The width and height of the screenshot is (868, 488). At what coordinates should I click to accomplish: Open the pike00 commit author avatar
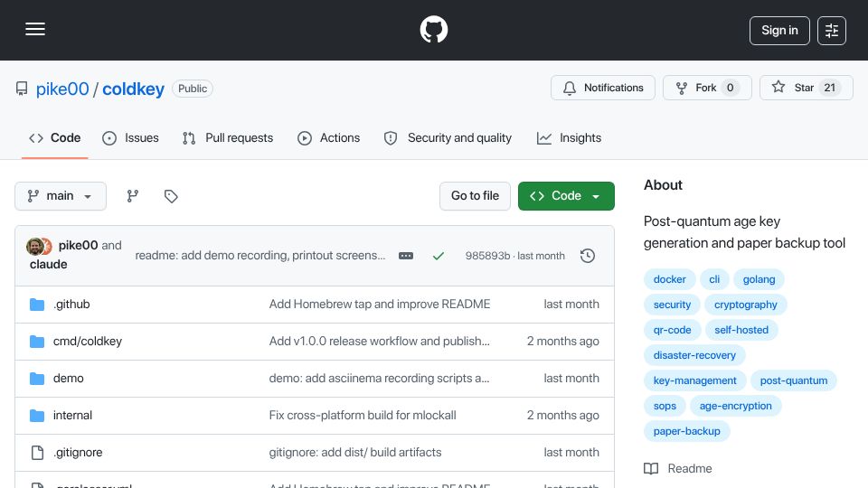[x=35, y=246]
